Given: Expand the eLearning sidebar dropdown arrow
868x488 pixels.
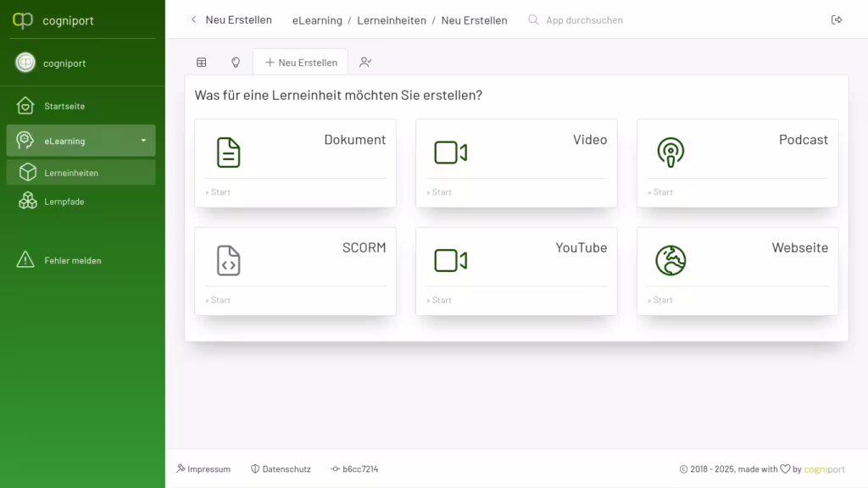Looking at the screenshot, I should coord(143,141).
